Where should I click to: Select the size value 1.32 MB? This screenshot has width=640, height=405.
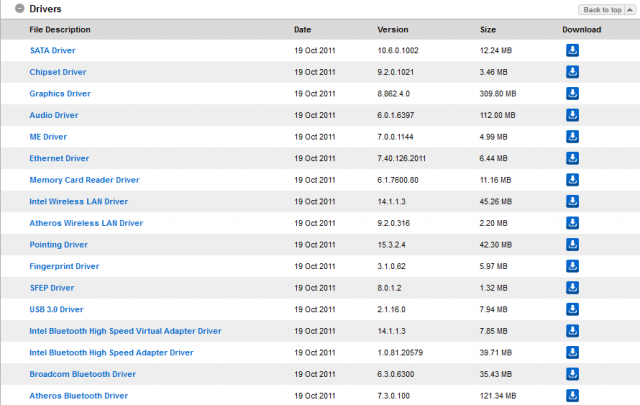coord(493,288)
